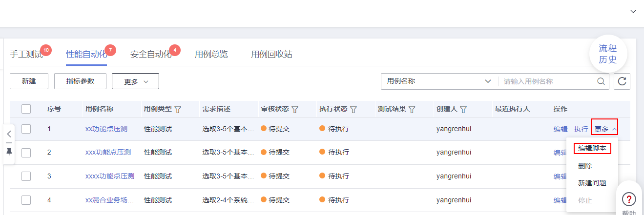Open the 用例类型 column filter
Screen dimensions: 644x215
tap(178, 109)
